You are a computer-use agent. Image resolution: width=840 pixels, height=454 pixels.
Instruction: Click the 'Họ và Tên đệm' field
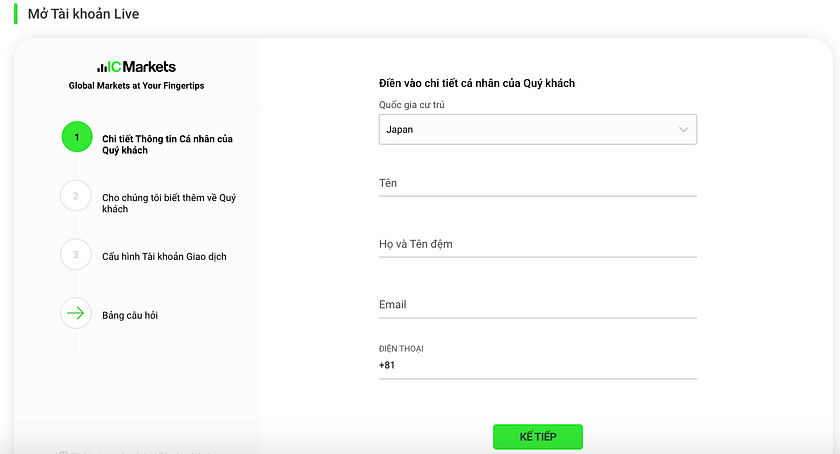(x=537, y=245)
